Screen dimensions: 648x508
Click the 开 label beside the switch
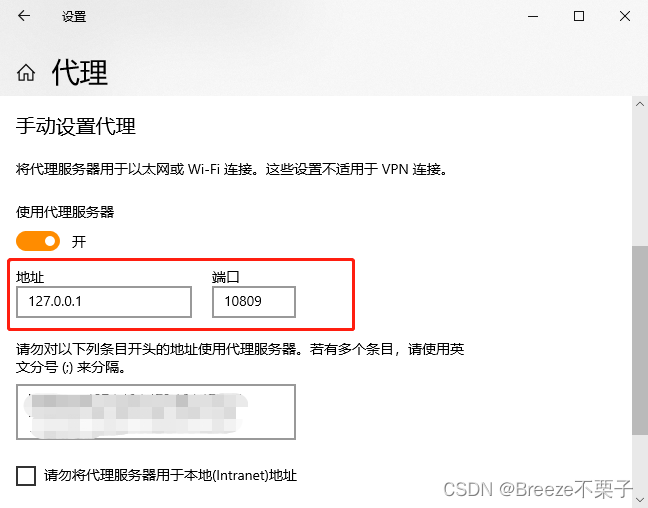pyautogui.click(x=79, y=241)
